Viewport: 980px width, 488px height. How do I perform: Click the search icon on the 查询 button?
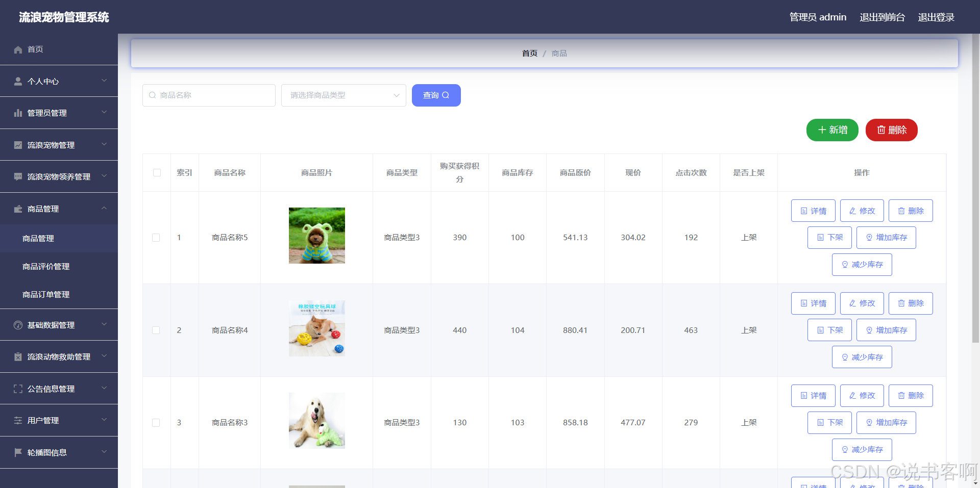click(446, 95)
